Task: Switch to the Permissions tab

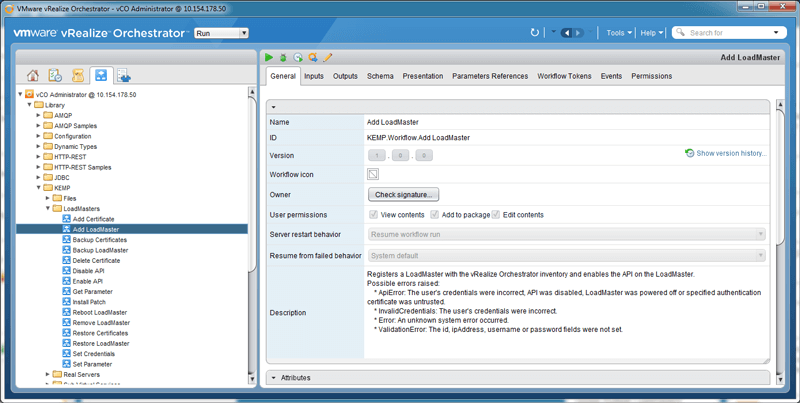Action: click(652, 76)
